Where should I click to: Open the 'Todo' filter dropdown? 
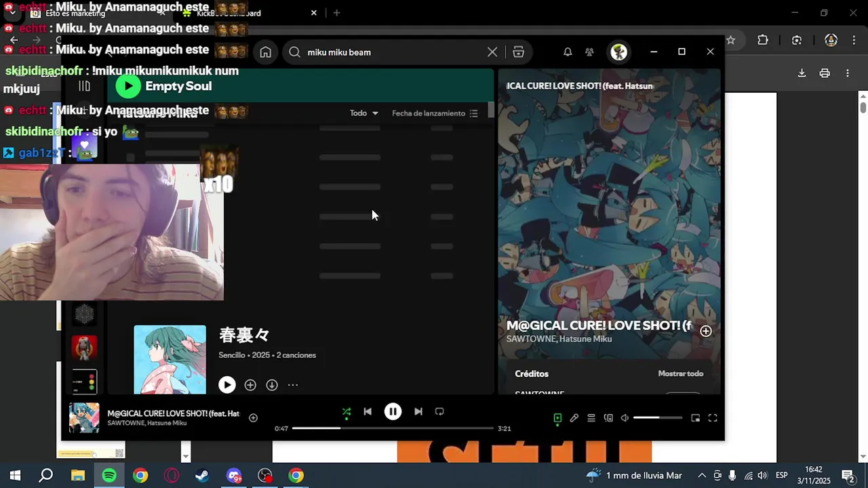pyautogui.click(x=364, y=113)
